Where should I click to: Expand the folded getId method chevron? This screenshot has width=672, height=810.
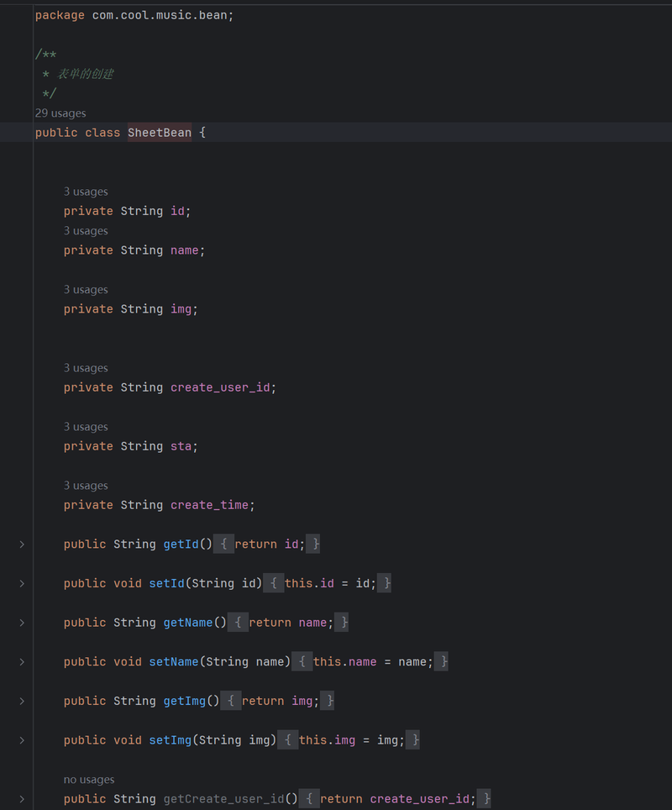(x=22, y=544)
